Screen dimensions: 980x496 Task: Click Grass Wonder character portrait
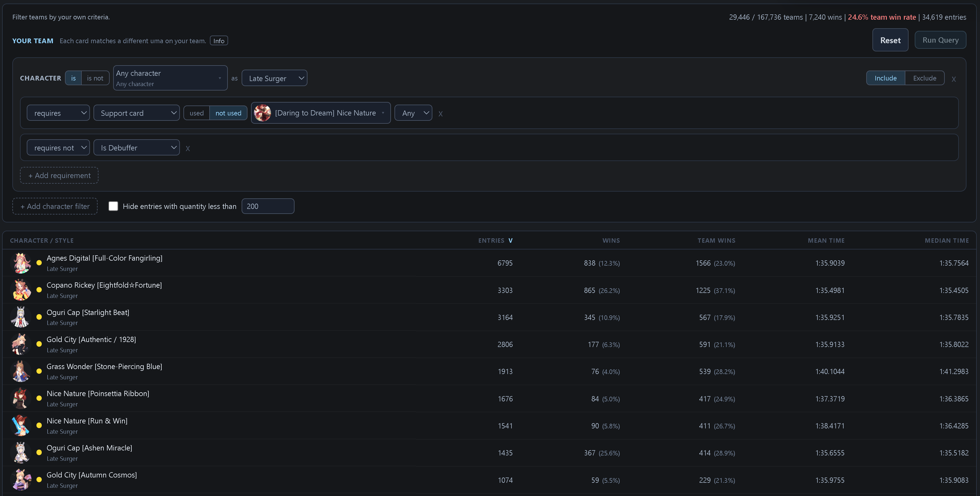point(21,371)
